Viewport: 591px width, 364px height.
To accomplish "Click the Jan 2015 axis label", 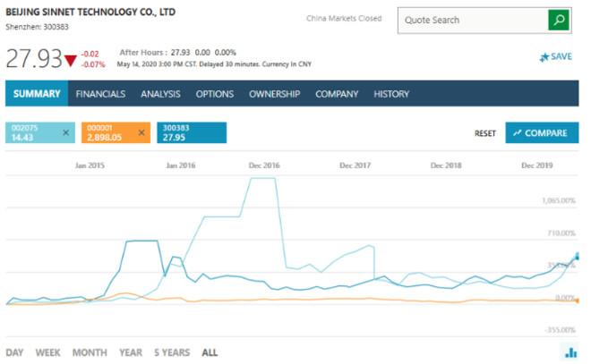I will click(90, 165).
